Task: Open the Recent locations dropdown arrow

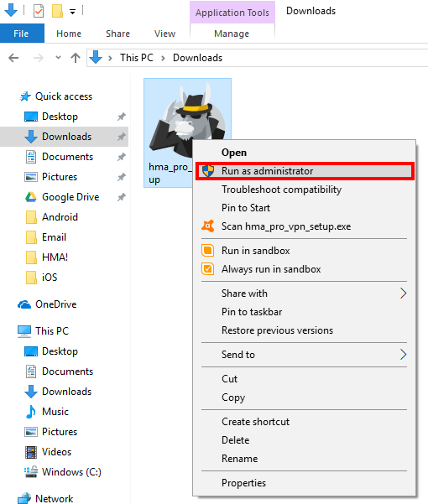Action: click(58, 58)
